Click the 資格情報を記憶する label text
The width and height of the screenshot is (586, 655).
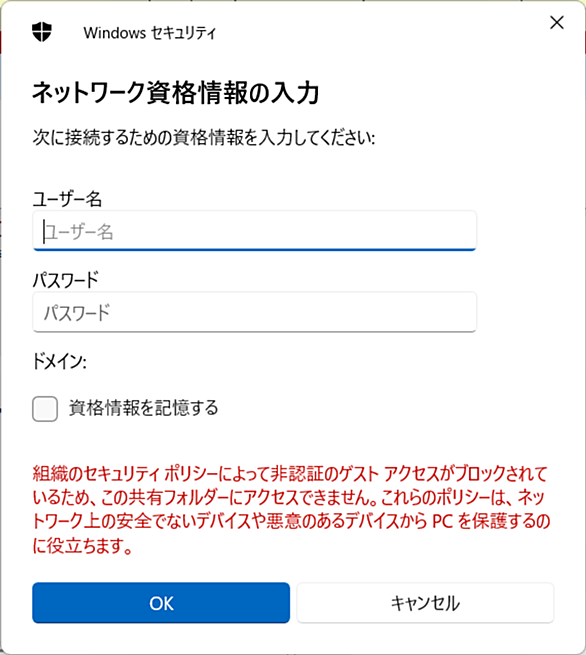click(x=143, y=408)
